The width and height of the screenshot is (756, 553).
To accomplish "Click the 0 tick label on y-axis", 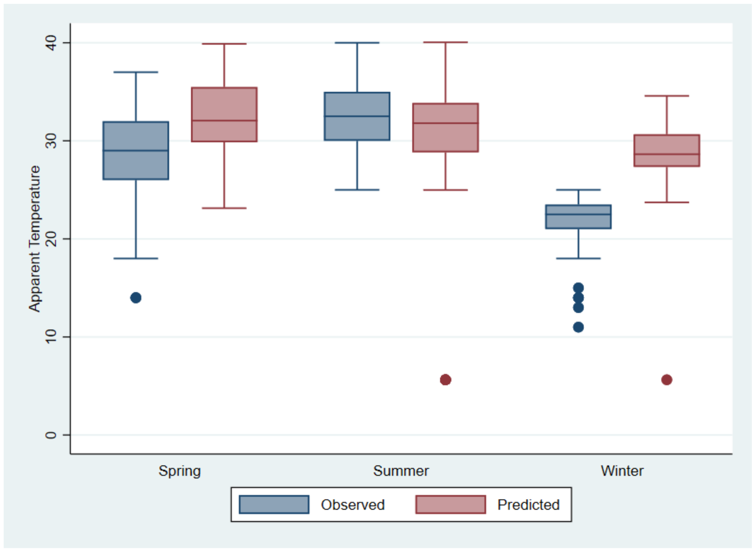I will (51, 435).
